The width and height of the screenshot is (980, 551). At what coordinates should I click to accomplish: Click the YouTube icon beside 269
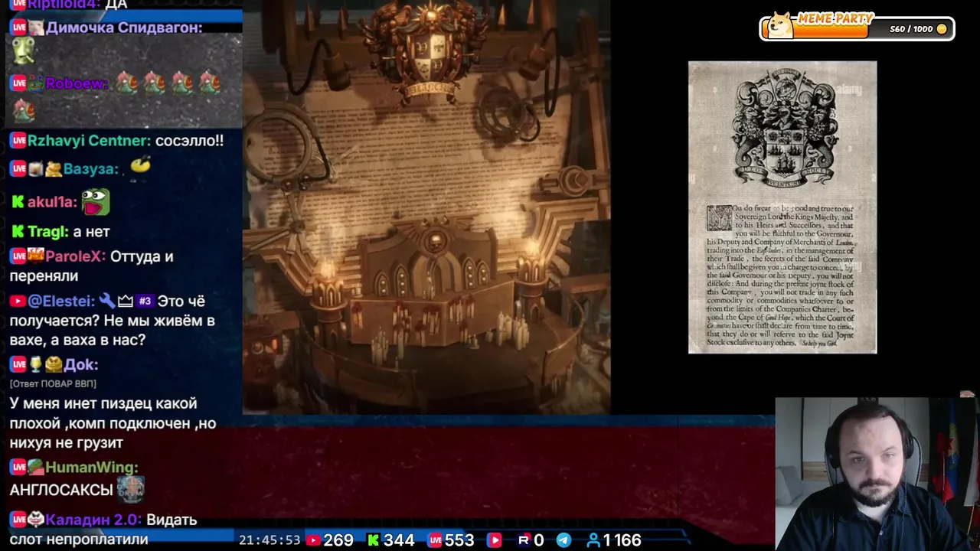pos(312,540)
